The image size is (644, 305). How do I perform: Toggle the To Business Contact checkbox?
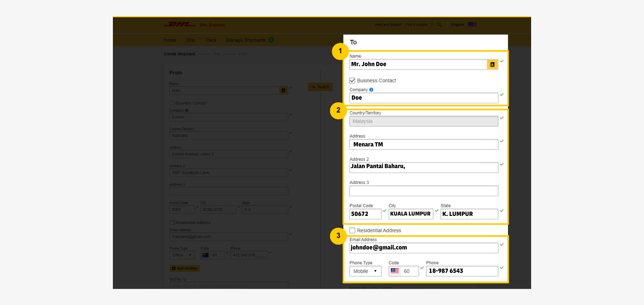(x=353, y=80)
